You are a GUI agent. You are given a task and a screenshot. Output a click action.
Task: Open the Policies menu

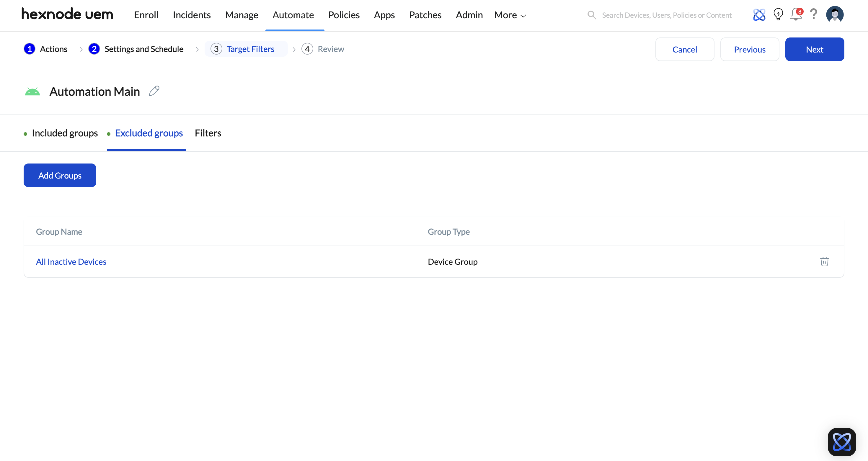point(344,15)
